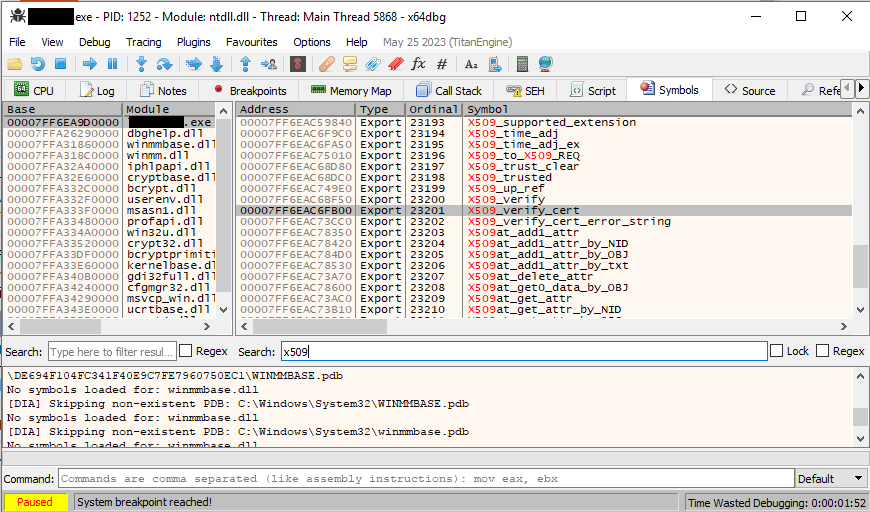Screen dimensions: 870x512
Task: Switch to the Breakpoints tab
Action: 249,90
